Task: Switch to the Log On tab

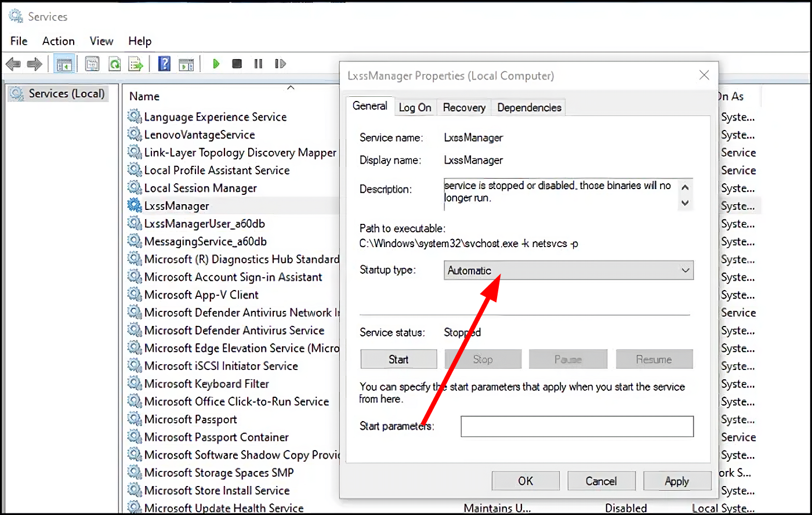Action: pos(415,107)
